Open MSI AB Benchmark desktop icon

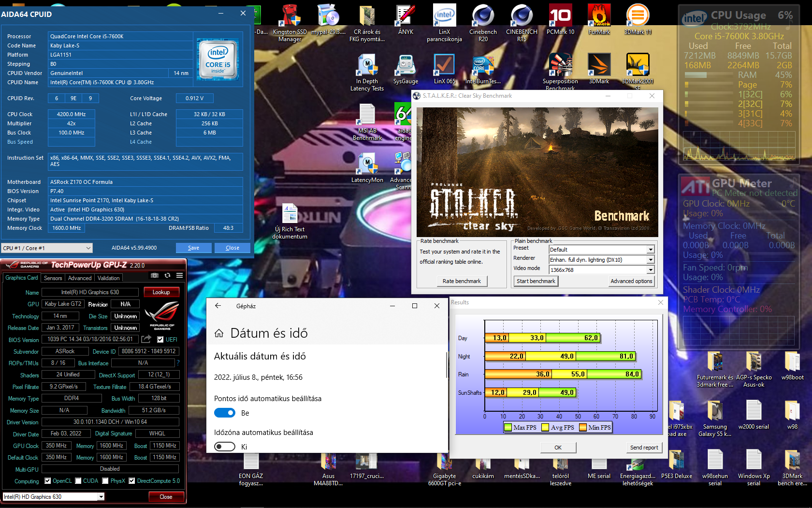coord(367,122)
